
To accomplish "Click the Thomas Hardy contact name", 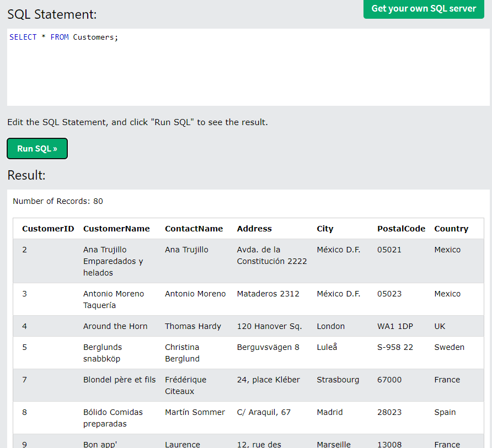I will point(193,326).
